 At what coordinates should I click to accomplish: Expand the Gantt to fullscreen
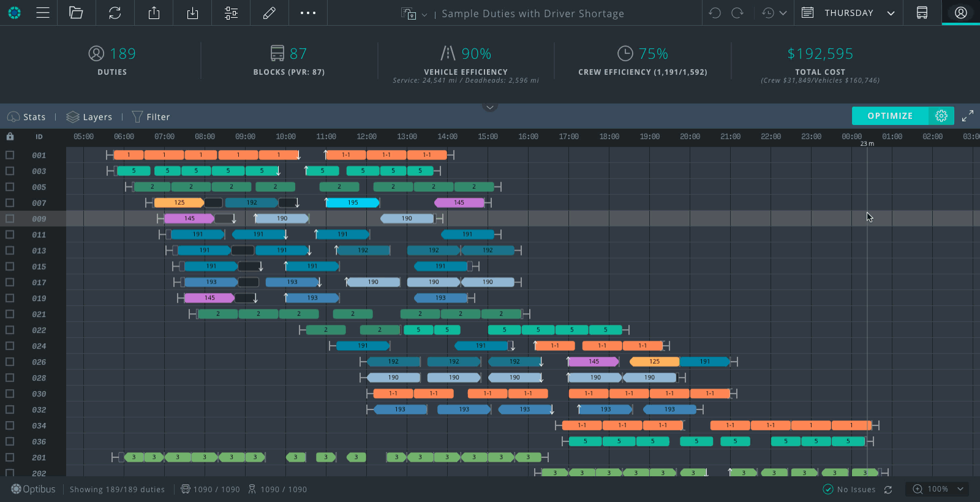[x=968, y=116]
